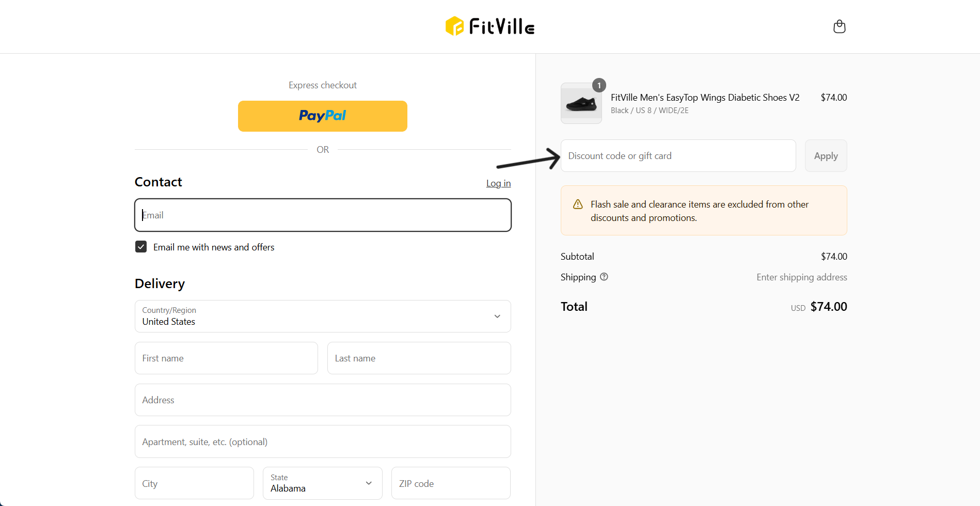Pay with PayPal express checkout
This screenshot has width=980, height=506.
[322, 116]
